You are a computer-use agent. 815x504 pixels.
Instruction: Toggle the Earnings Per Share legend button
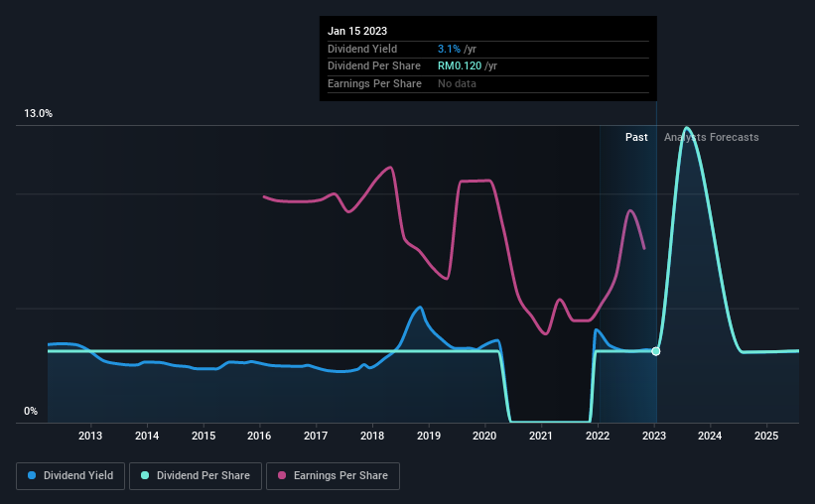coord(333,476)
